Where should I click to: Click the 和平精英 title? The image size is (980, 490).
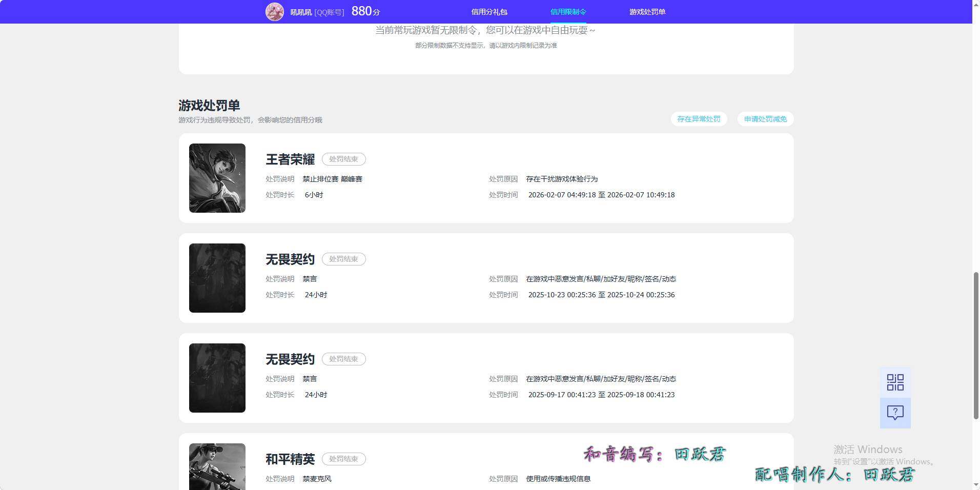click(290, 459)
